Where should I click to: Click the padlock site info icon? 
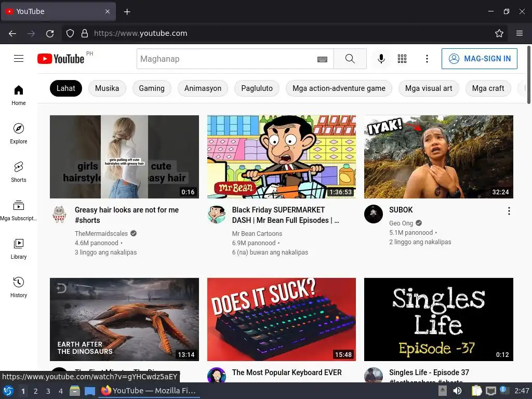[x=85, y=33]
